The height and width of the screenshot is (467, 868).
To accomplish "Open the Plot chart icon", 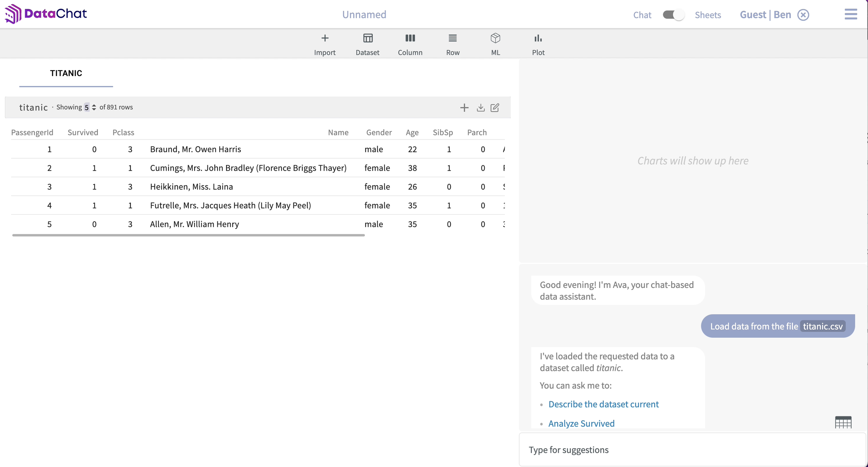I will point(538,38).
